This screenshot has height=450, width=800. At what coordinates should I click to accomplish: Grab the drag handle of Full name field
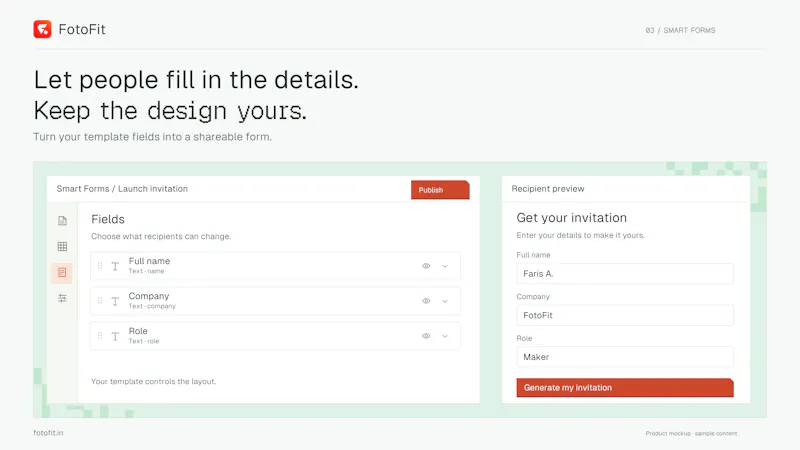[x=100, y=266]
